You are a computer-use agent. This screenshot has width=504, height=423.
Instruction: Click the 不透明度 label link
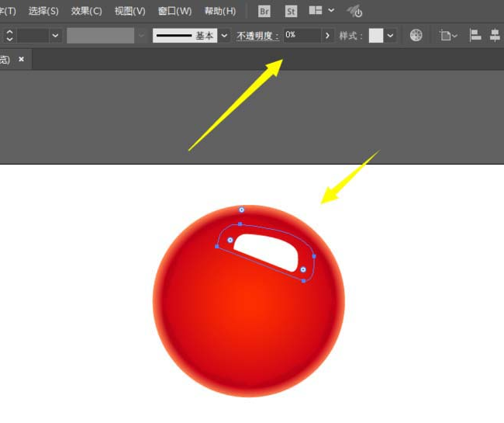[257, 36]
